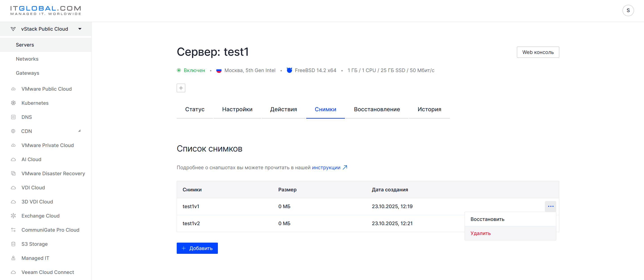Open the Kubernetes sidebar icon
The image size is (644, 280).
coord(13,103)
